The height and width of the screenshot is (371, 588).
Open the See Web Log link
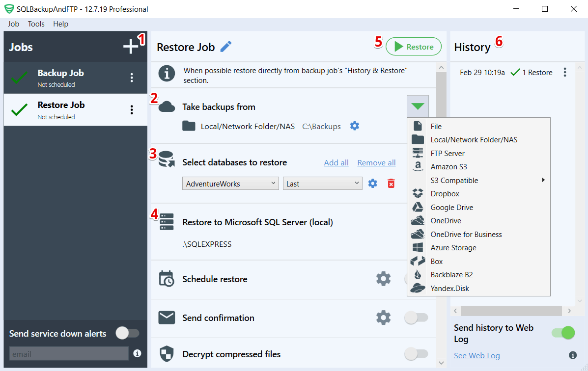tap(476, 355)
